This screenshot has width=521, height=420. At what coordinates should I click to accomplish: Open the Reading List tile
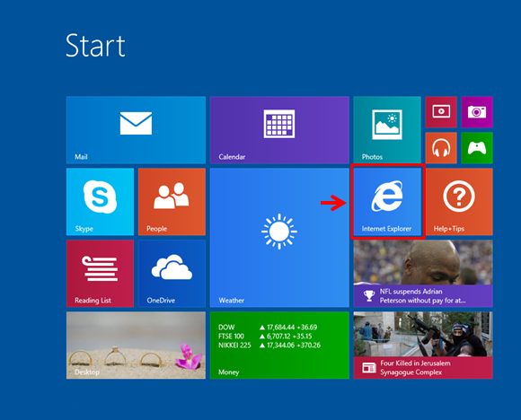click(100, 273)
